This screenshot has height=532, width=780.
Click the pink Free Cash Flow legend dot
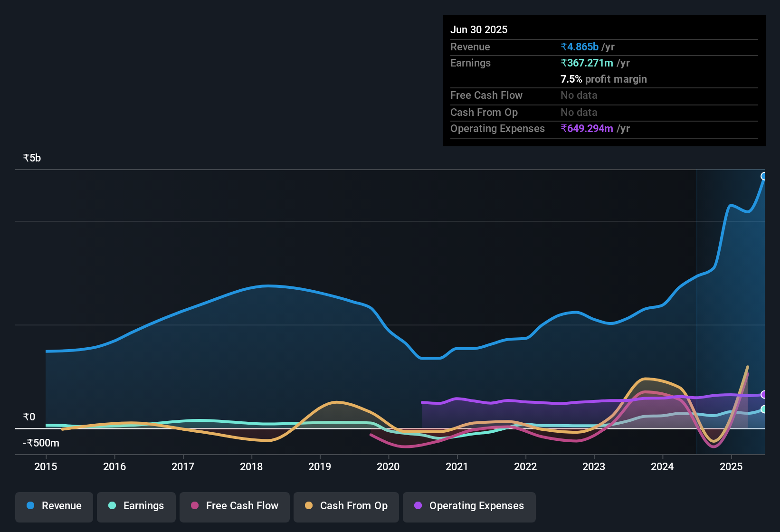(194, 506)
